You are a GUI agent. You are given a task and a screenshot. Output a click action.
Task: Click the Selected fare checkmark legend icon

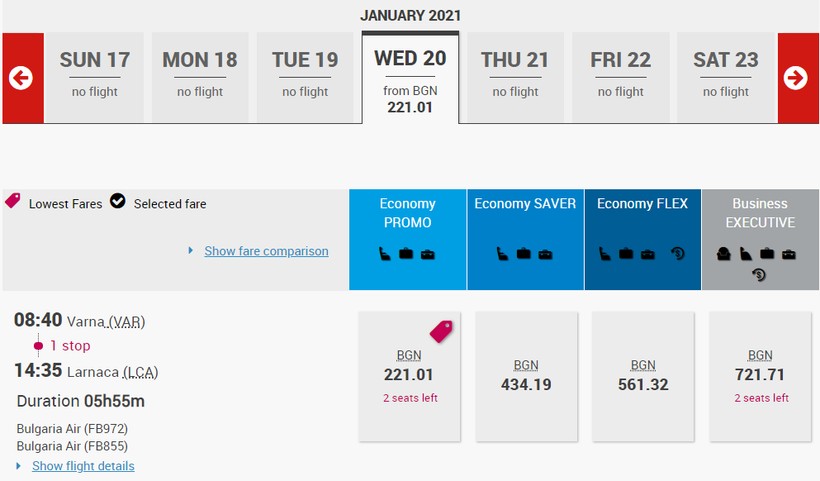[117, 201]
